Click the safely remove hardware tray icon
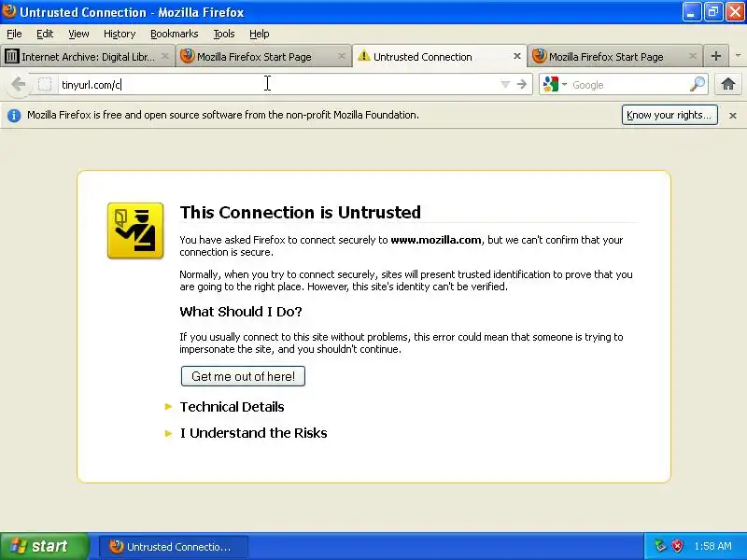 660,546
